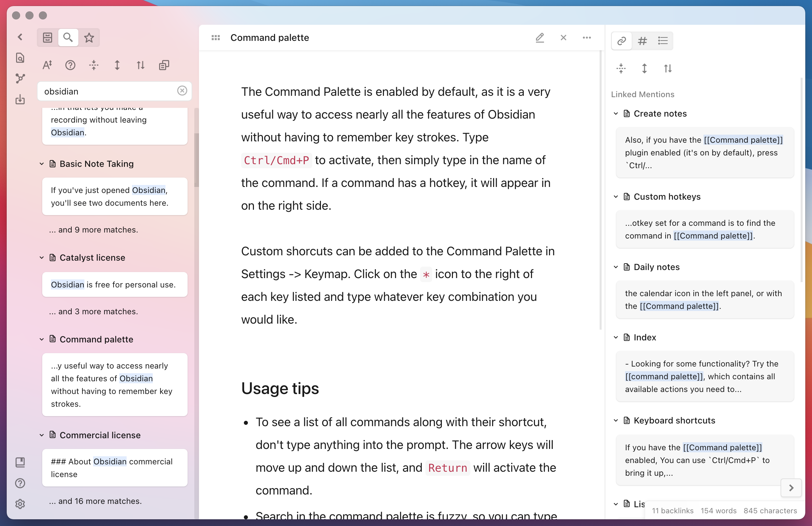Collapse Basic Note Taking search results
This screenshot has width=812, height=526.
pos(42,164)
